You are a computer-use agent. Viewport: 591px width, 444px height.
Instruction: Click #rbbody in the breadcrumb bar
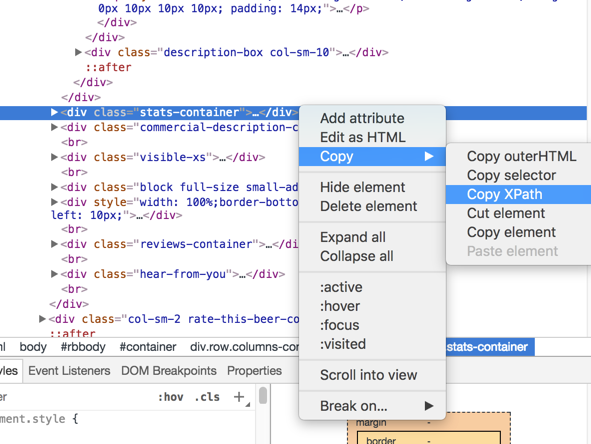[x=83, y=347]
